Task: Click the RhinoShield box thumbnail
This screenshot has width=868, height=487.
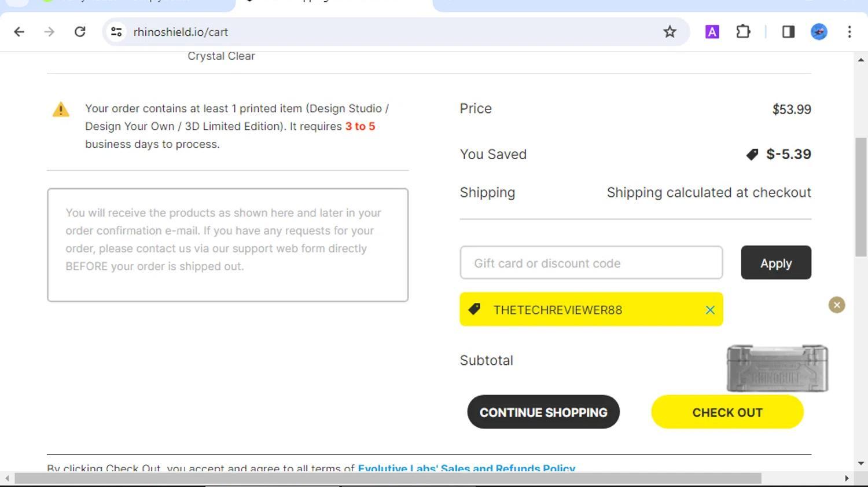Action: click(x=777, y=369)
